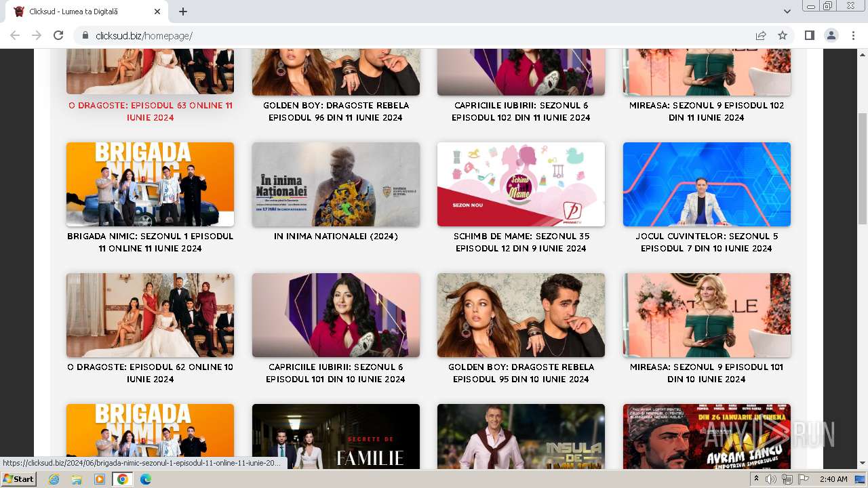Expand the tab search dropdown
The height and width of the screenshot is (488, 868).
coord(787,12)
